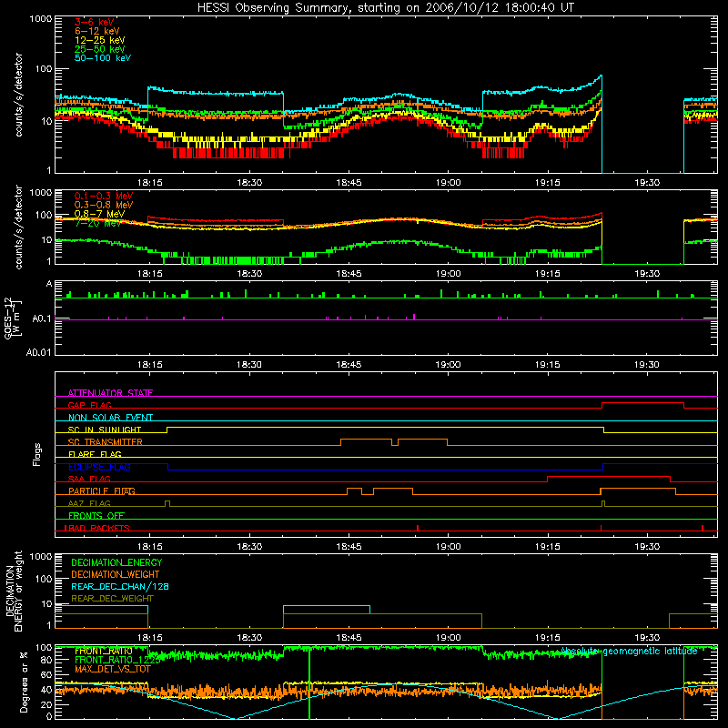
Task: Click the FRONT_RATIO legend label
Action: click(x=104, y=651)
